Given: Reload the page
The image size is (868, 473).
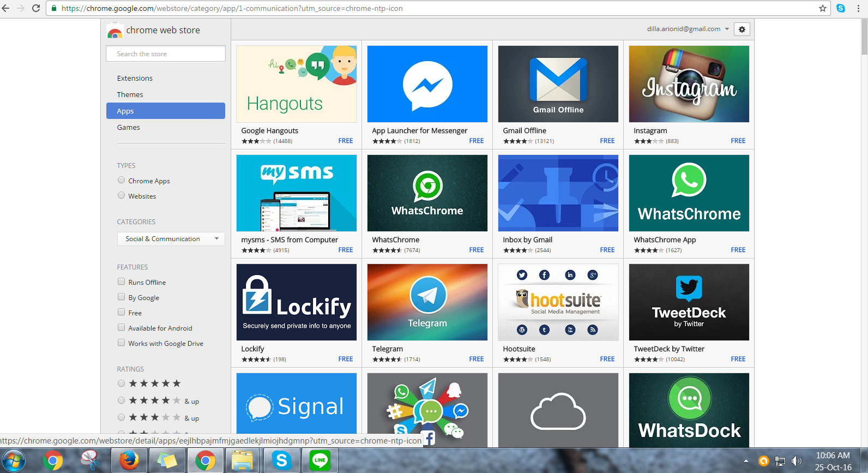Looking at the screenshot, I should (36, 8).
